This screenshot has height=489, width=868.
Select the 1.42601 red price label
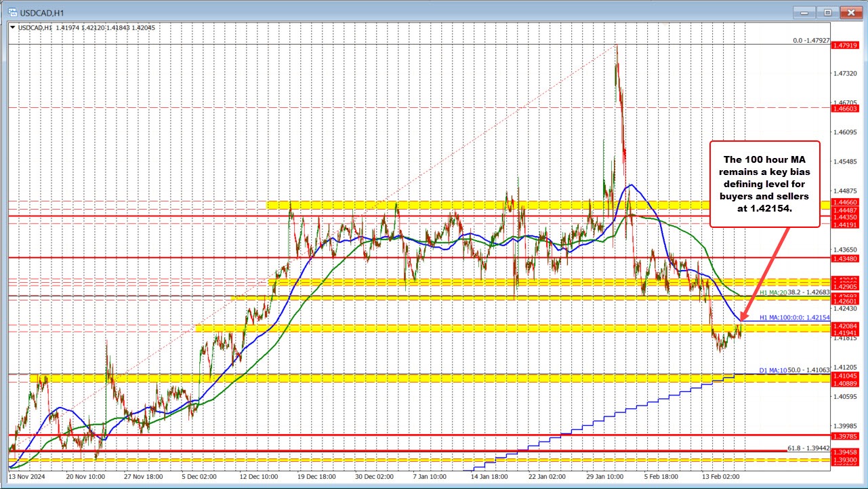[845, 301]
